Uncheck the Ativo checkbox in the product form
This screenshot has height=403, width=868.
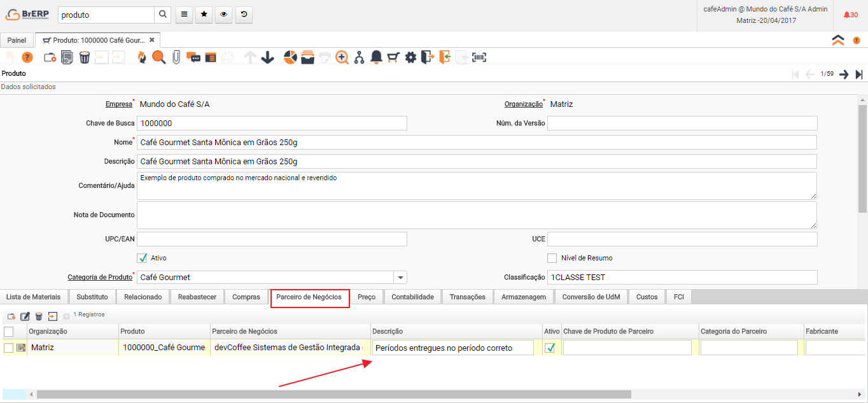[x=143, y=258]
